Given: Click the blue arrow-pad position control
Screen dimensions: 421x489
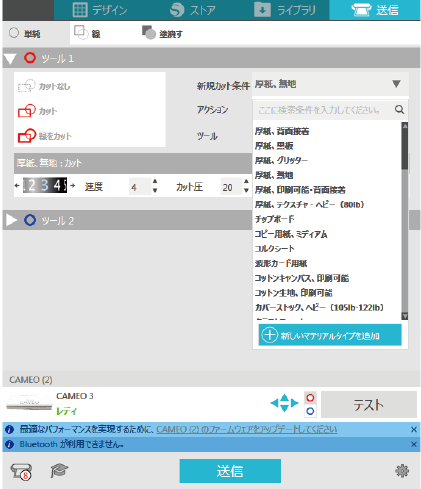Looking at the screenshot, I should click(284, 403).
